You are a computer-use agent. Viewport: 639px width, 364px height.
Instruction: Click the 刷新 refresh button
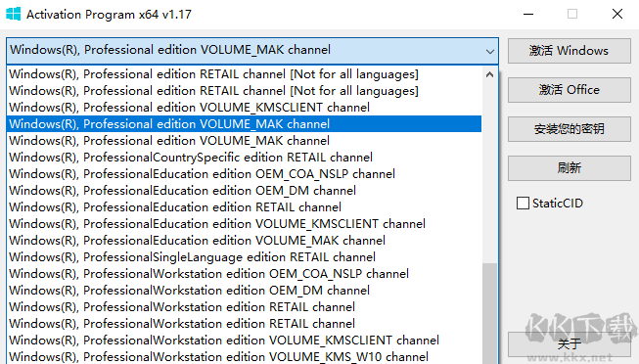point(569,168)
